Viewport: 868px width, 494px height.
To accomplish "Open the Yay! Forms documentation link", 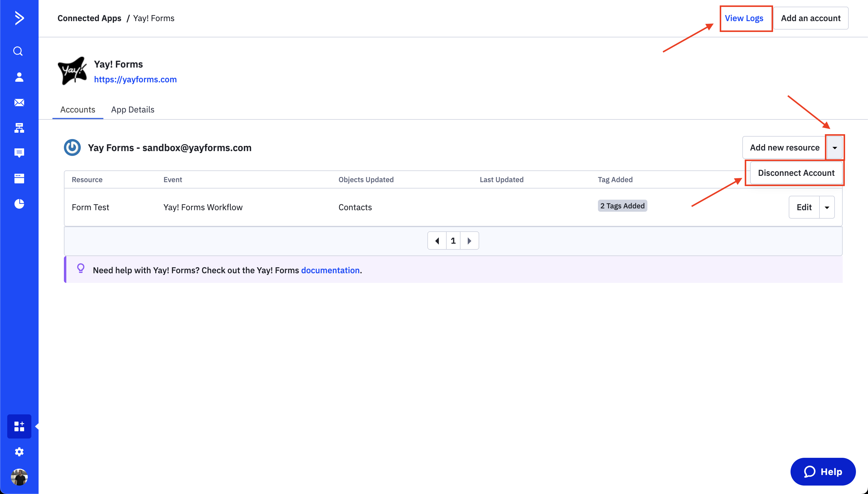I will point(330,270).
